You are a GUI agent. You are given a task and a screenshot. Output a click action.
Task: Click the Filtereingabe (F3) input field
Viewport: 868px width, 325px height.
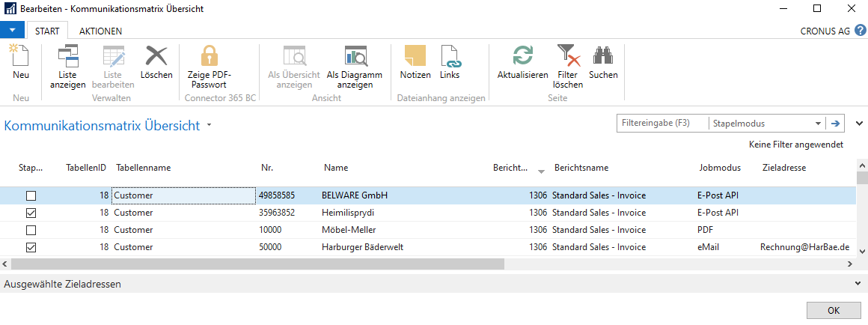pyautogui.click(x=662, y=124)
